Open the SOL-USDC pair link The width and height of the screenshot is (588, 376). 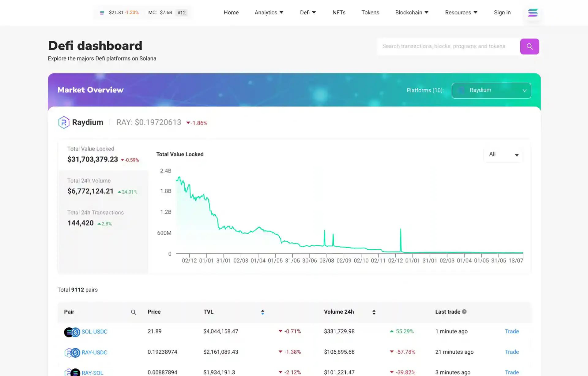pyautogui.click(x=94, y=332)
